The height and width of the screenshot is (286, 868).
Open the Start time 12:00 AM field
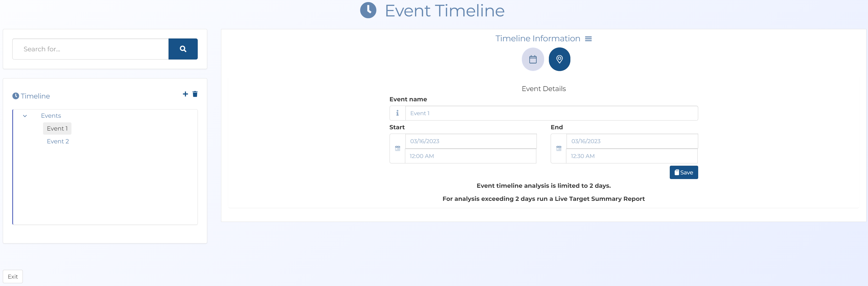click(x=470, y=156)
